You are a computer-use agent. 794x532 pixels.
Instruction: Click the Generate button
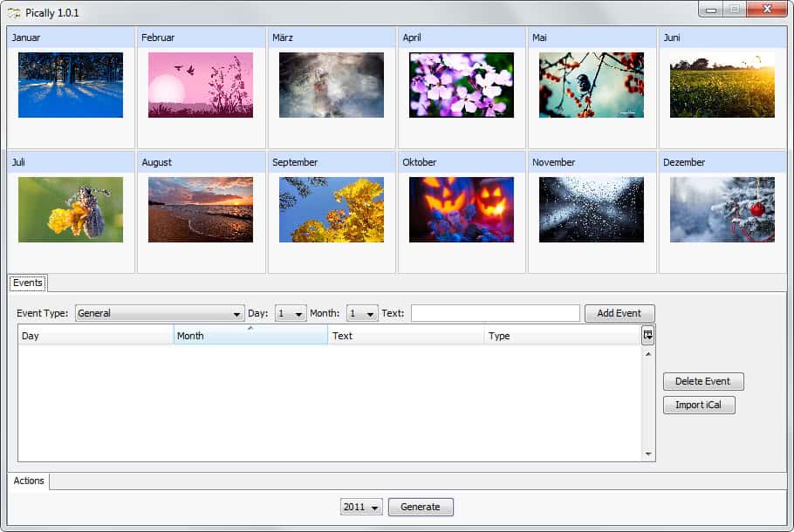point(421,507)
